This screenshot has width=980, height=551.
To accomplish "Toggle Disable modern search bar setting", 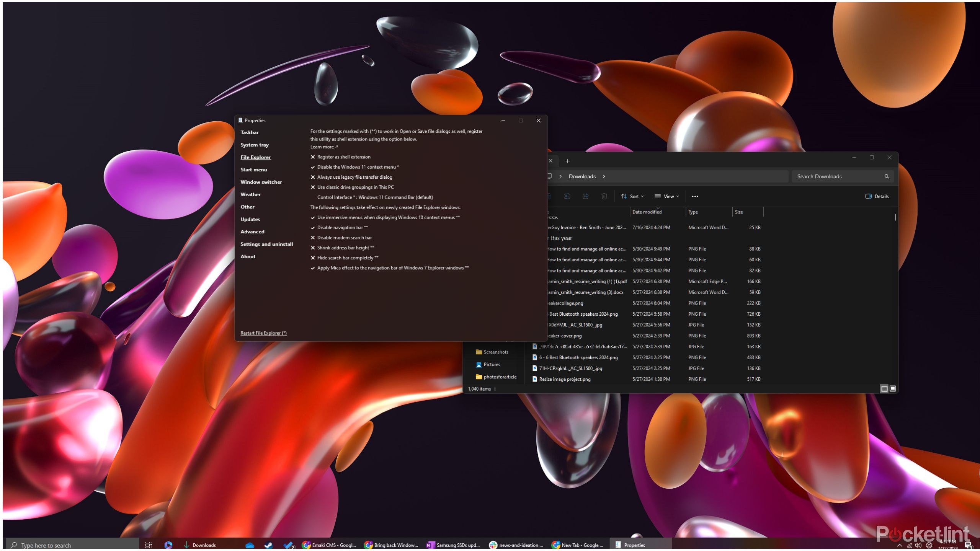I will tap(312, 238).
